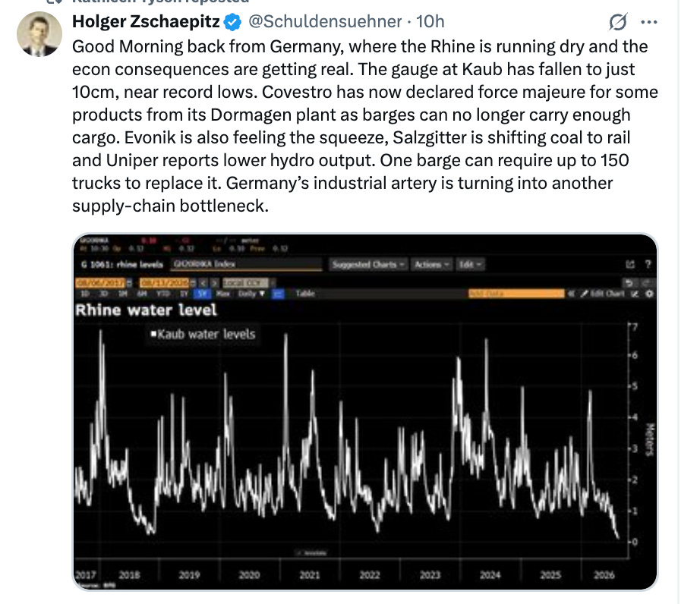The image size is (700, 604).
Task: Open the Edit menu in chart header
Action: [x=471, y=265]
